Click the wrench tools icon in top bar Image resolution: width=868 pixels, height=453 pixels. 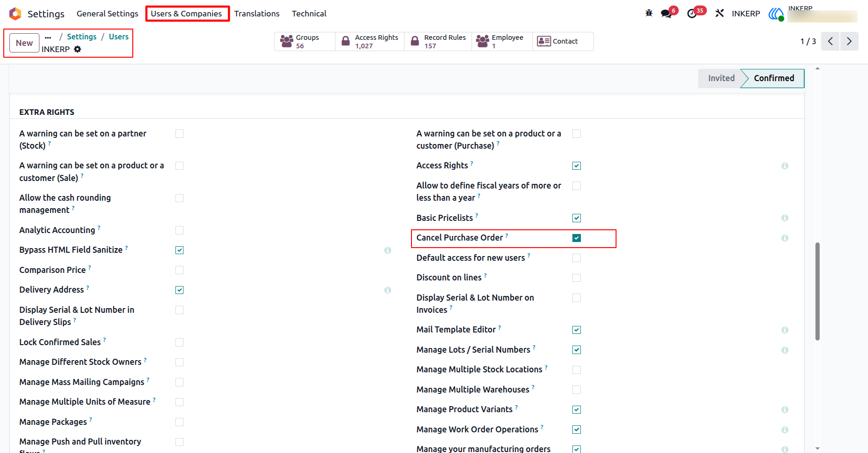pos(719,13)
